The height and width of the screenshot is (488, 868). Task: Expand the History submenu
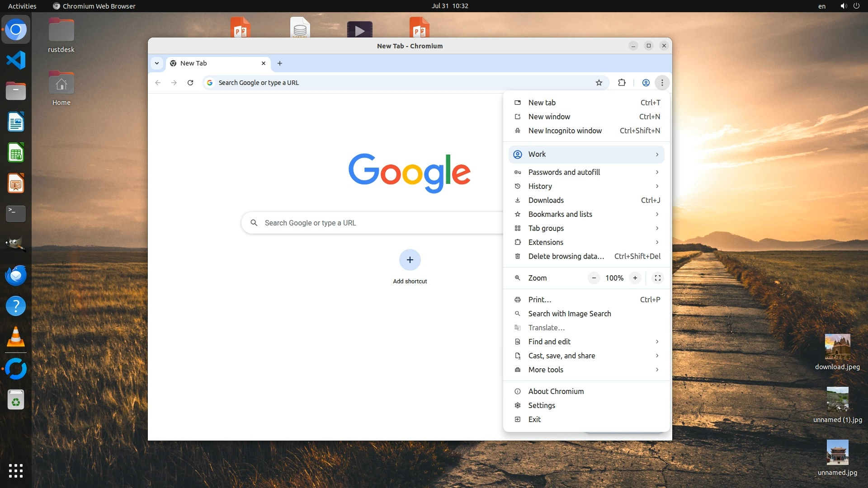click(x=586, y=186)
